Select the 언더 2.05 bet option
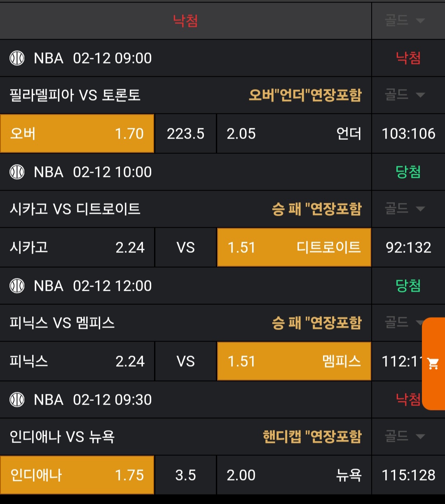 coord(294,134)
